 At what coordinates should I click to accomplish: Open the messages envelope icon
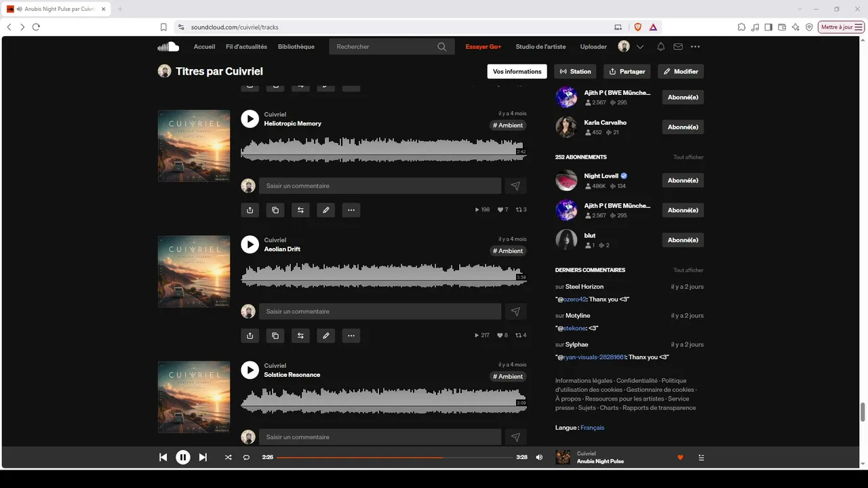pyautogui.click(x=677, y=47)
